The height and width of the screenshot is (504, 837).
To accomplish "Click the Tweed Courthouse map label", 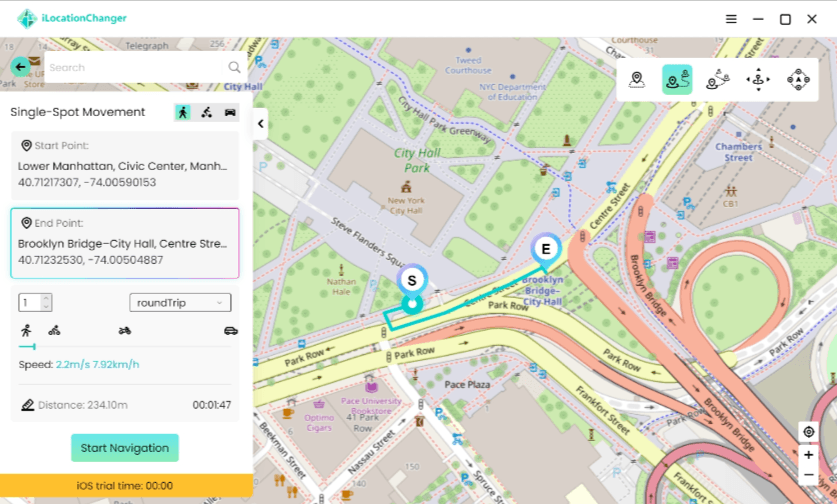I will [468, 65].
